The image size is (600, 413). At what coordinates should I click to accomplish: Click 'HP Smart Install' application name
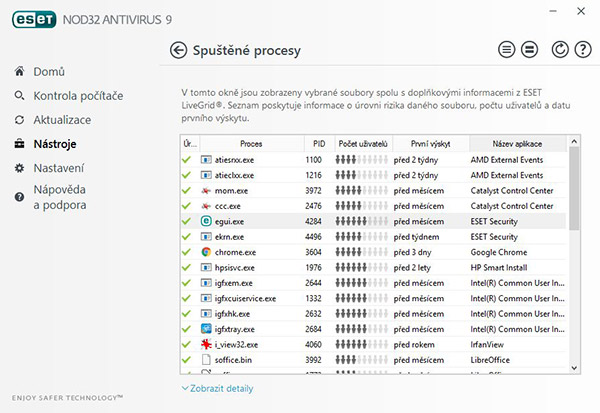pos(499,268)
